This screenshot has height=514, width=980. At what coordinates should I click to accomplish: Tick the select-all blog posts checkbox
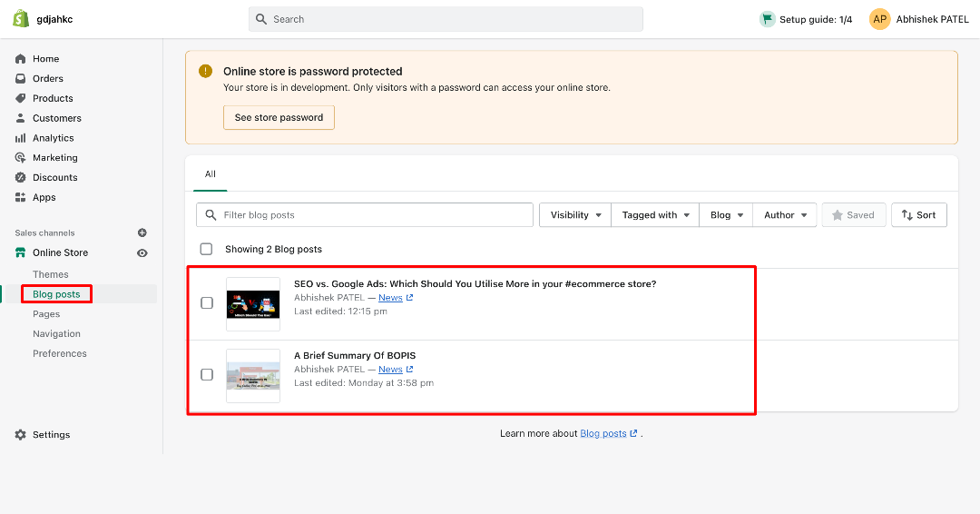(x=206, y=249)
